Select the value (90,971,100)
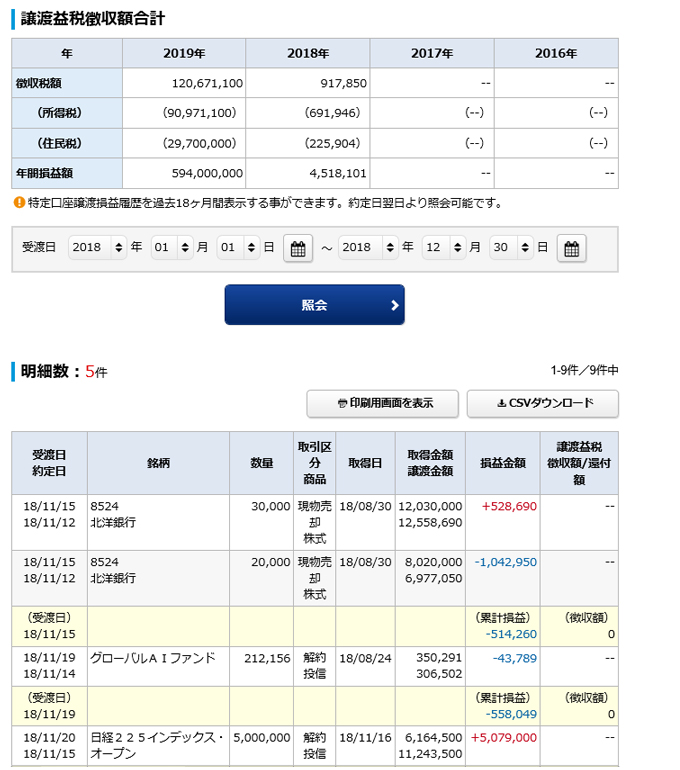Viewport: 680px width, 770px height. (199, 113)
